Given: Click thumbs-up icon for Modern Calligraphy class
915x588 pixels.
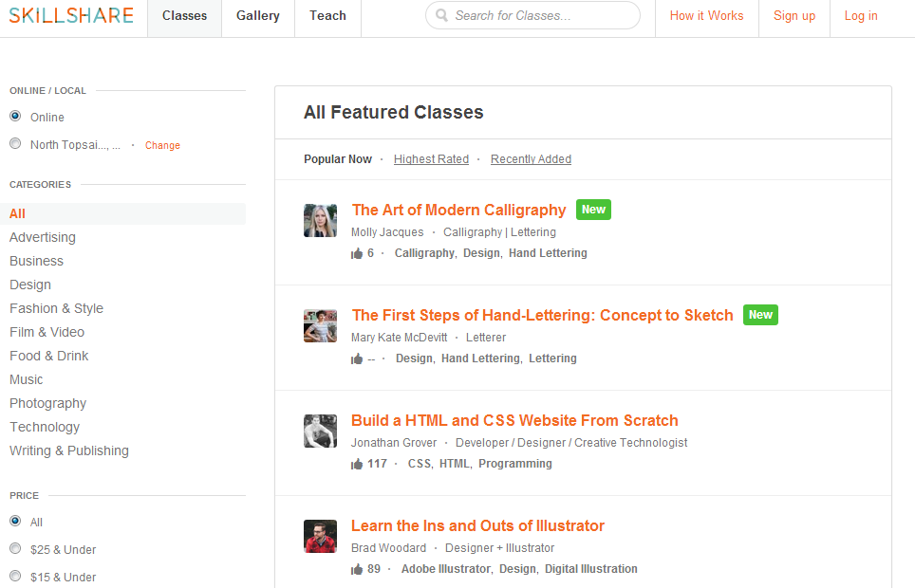Looking at the screenshot, I should [357, 253].
